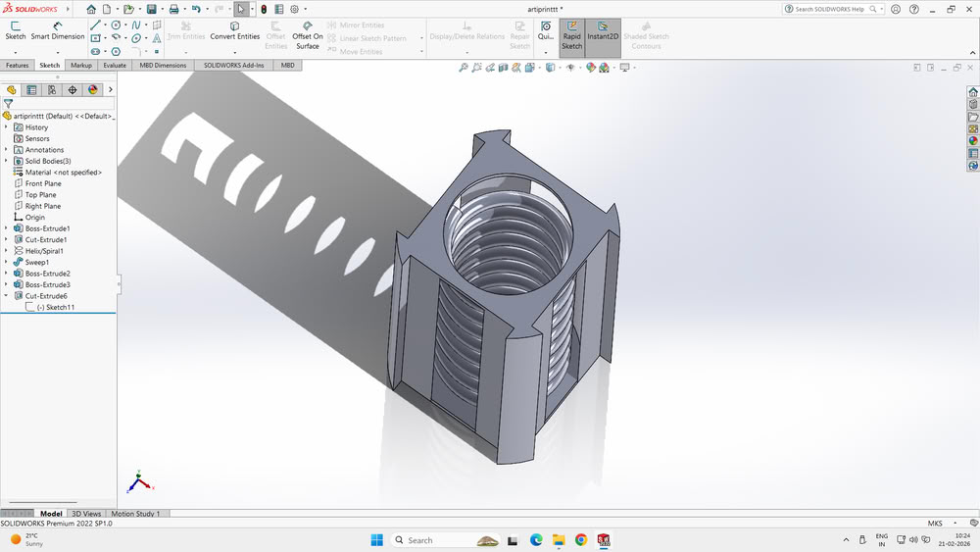Open the MKS unit system dropdown

(x=955, y=524)
